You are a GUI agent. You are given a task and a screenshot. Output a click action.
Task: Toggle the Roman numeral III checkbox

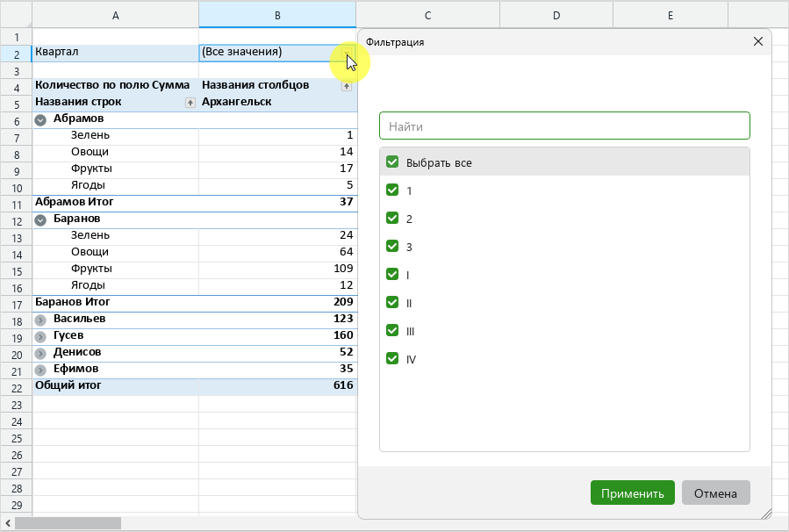(392, 331)
